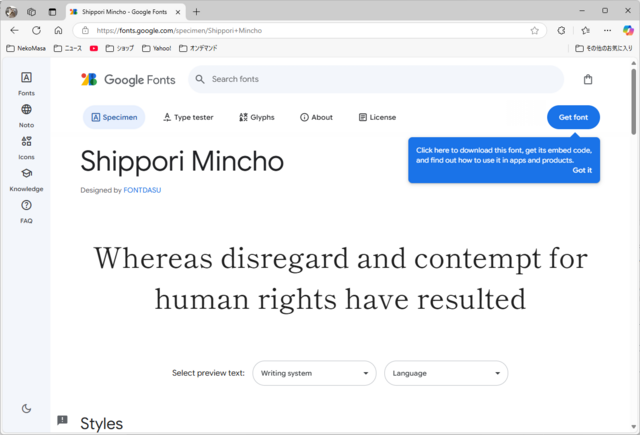
Task: Dismiss tooltip with Got it
Action: (582, 170)
